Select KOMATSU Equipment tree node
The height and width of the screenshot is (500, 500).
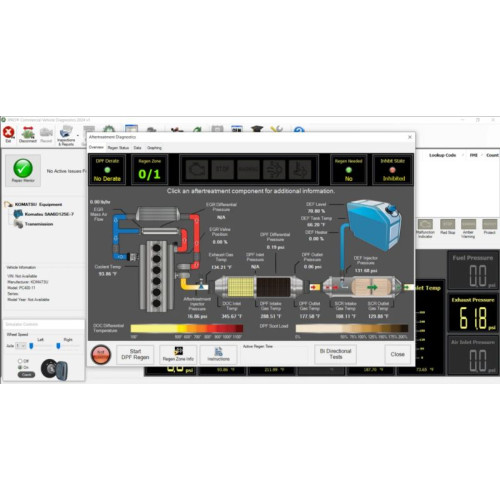click(38, 204)
